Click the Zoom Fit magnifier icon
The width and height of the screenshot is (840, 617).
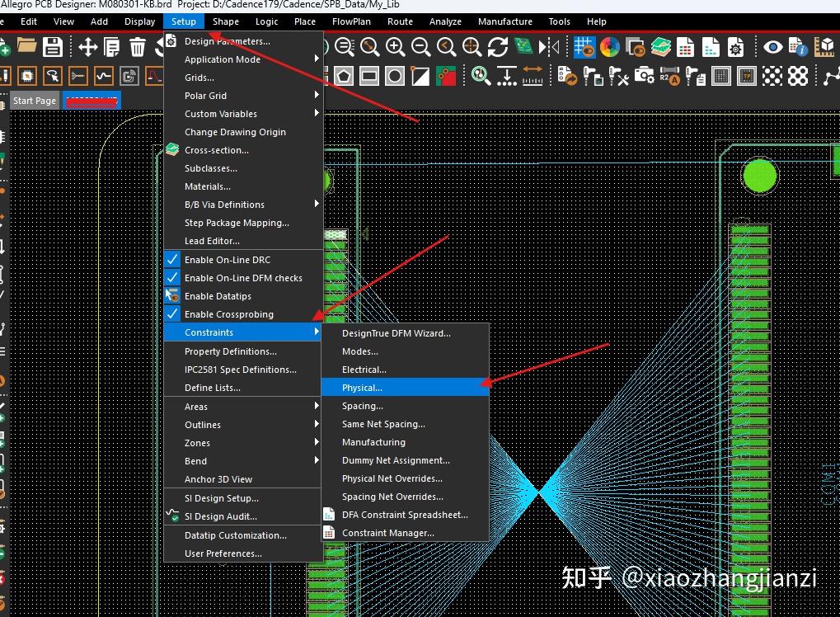[x=369, y=47]
